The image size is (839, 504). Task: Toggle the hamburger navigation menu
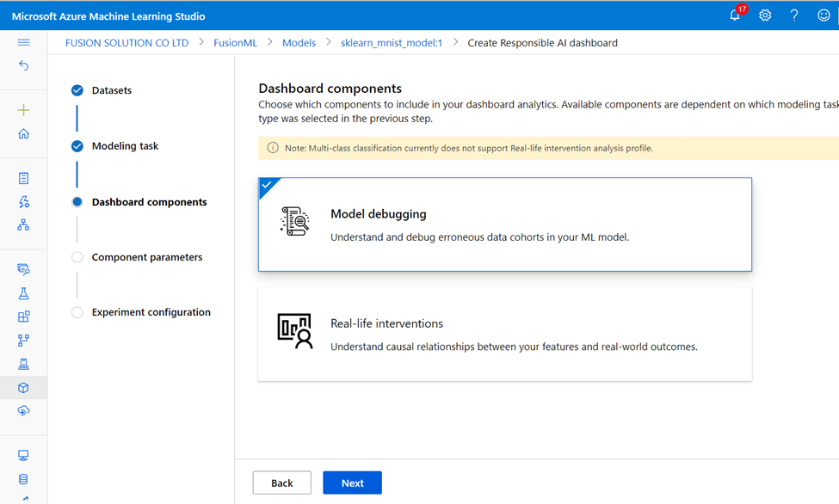[23, 43]
